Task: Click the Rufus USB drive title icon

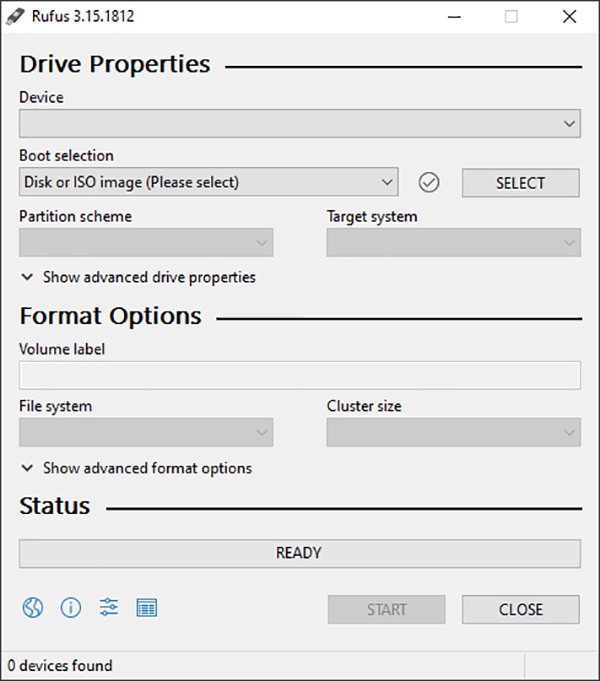Action: [15, 17]
